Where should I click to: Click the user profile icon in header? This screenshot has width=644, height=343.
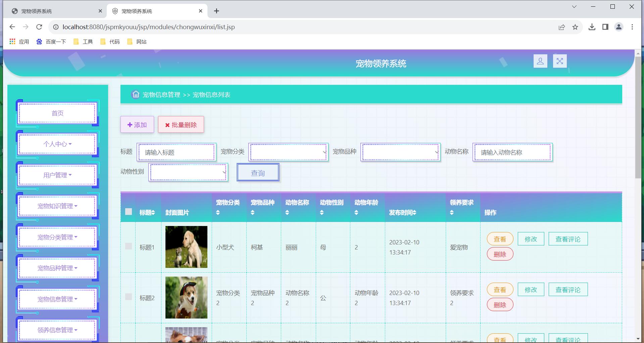(540, 61)
